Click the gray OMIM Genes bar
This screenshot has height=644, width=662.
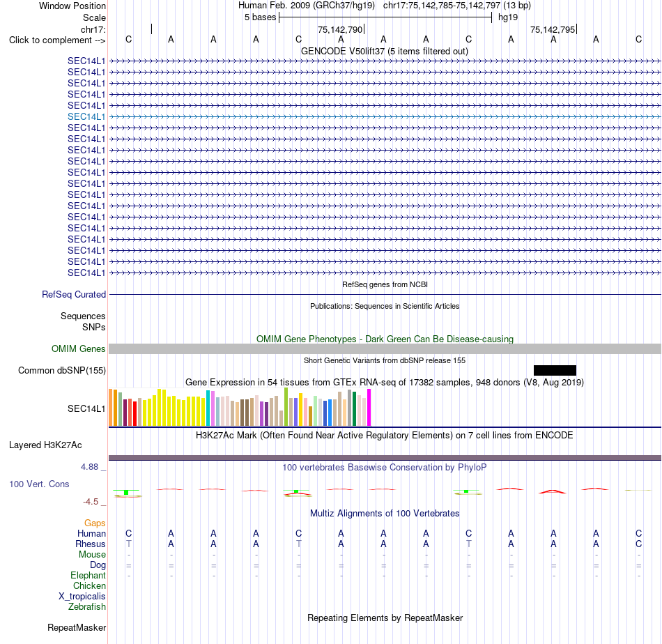(x=385, y=348)
